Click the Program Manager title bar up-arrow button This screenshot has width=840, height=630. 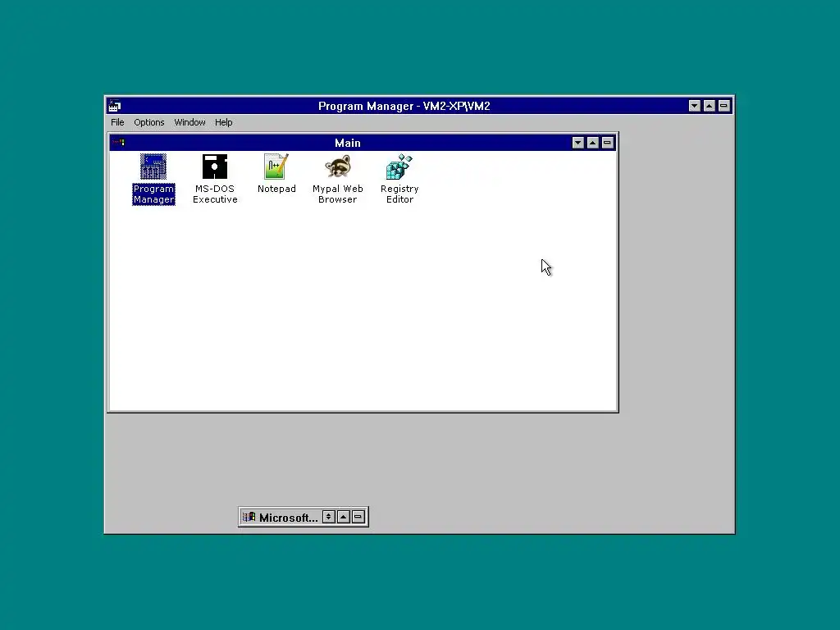click(710, 106)
